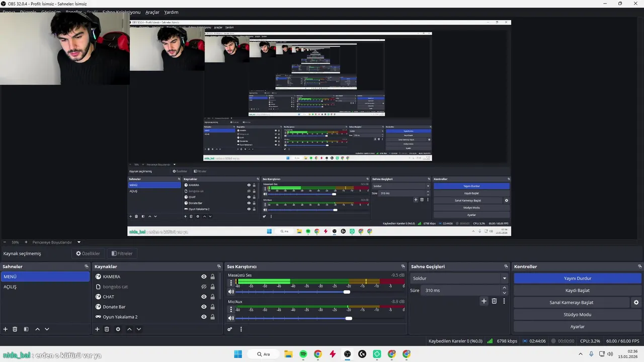
Task: Select the AÇILIŞ scene
Action: click(x=45, y=287)
